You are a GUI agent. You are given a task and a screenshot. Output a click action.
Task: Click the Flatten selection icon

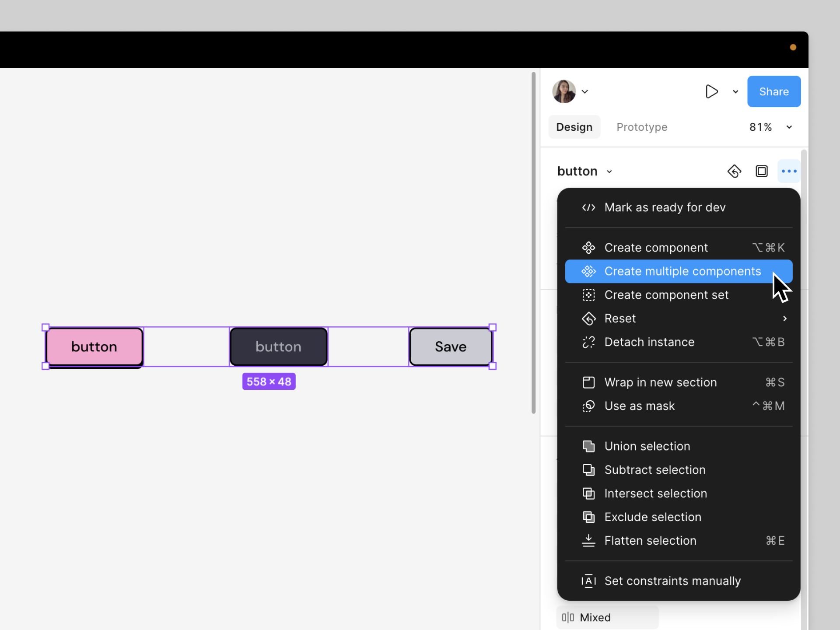(588, 541)
